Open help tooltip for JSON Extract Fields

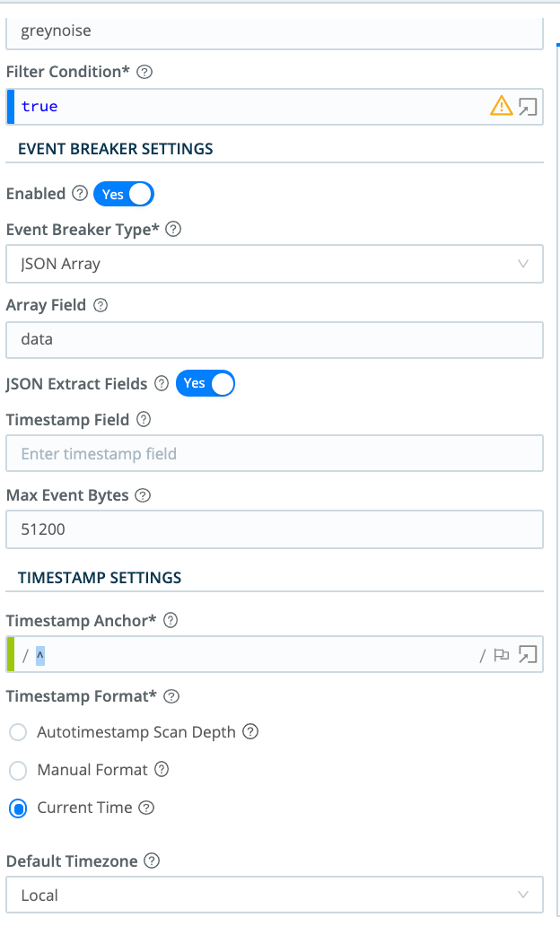coord(161,384)
